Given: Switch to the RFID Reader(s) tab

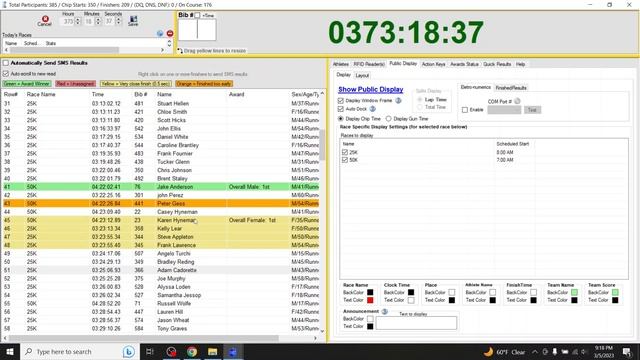Looking at the screenshot, I should point(369,64).
